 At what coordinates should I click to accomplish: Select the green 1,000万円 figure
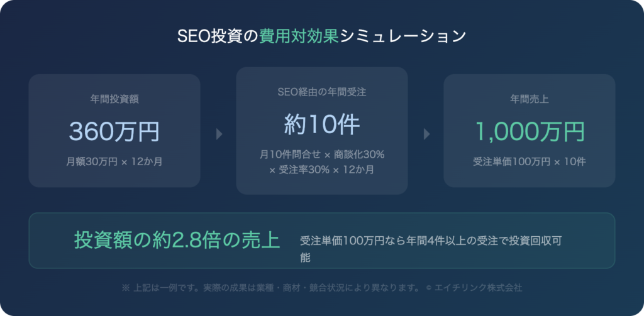click(530, 131)
